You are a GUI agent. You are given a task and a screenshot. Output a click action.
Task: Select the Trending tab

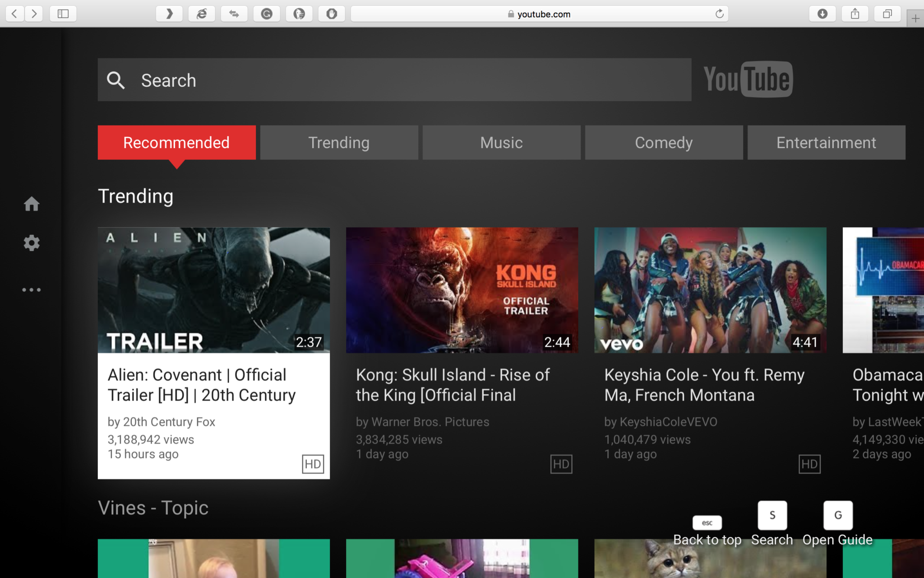pyautogui.click(x=338, y=143)
